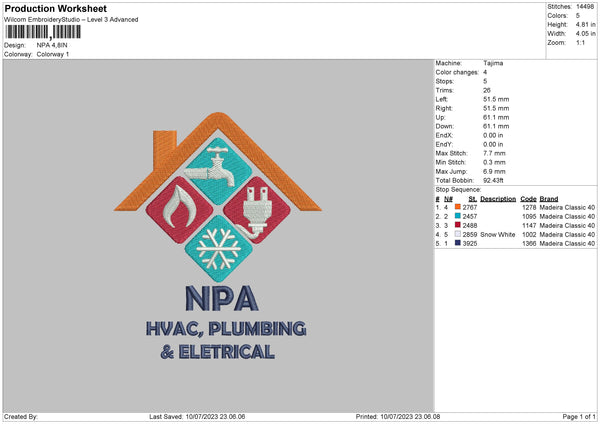
Task: Click the flame icon in the design
Action: tap(179, 206)
